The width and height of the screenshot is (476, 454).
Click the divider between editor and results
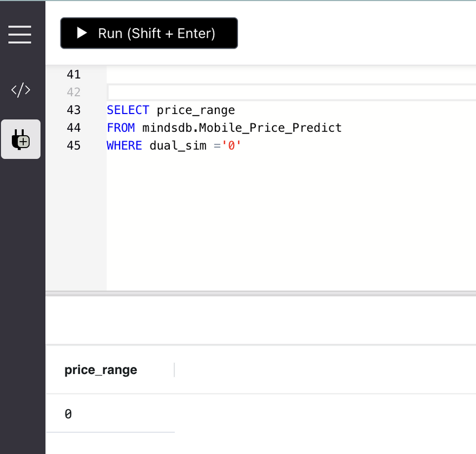(261, 293)
